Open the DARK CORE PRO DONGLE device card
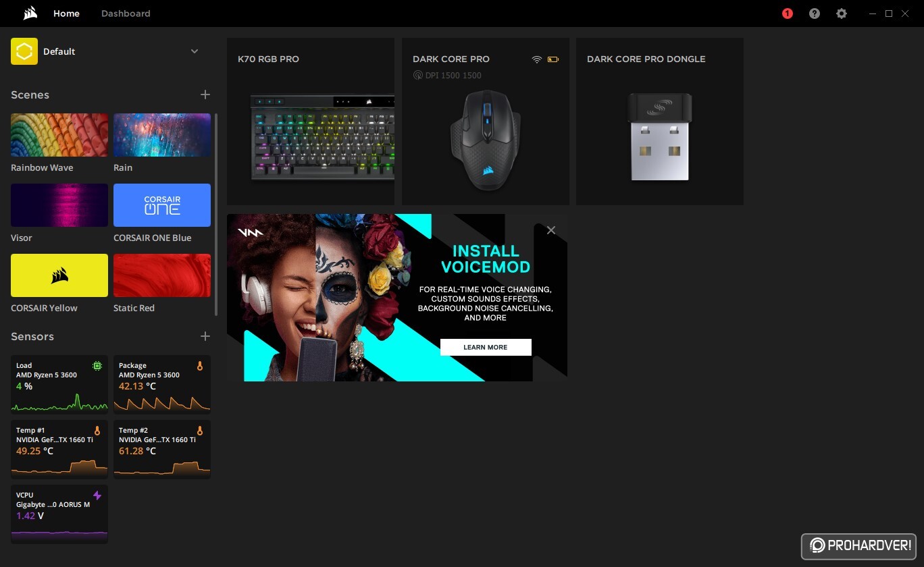 click(x=660, y=122)
